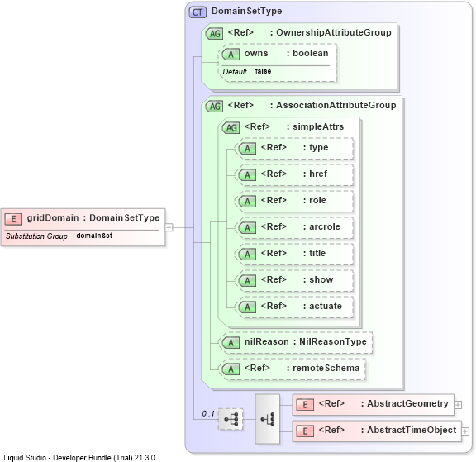Select ': title' attribute text
This screenshot has width=476, height=462.
point(314,253)
